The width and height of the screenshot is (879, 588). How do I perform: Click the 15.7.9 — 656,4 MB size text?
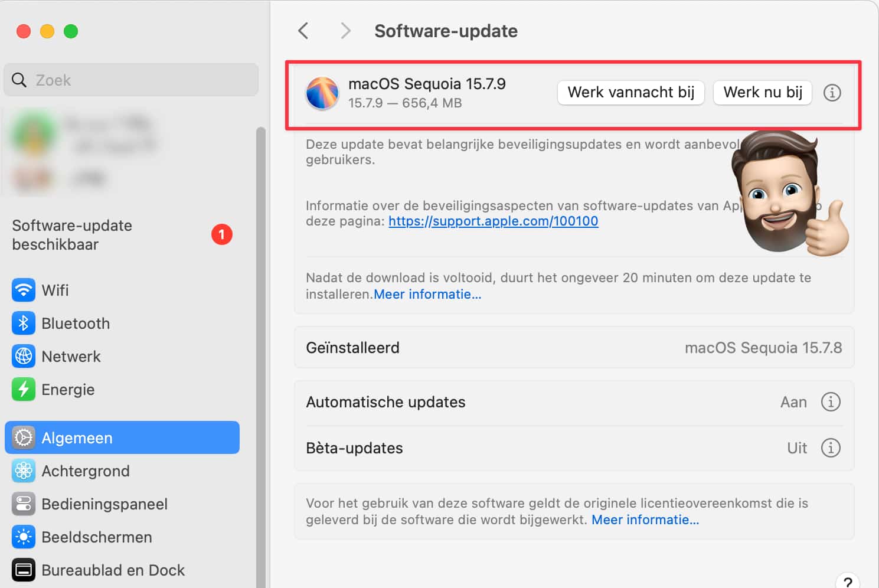405,103
